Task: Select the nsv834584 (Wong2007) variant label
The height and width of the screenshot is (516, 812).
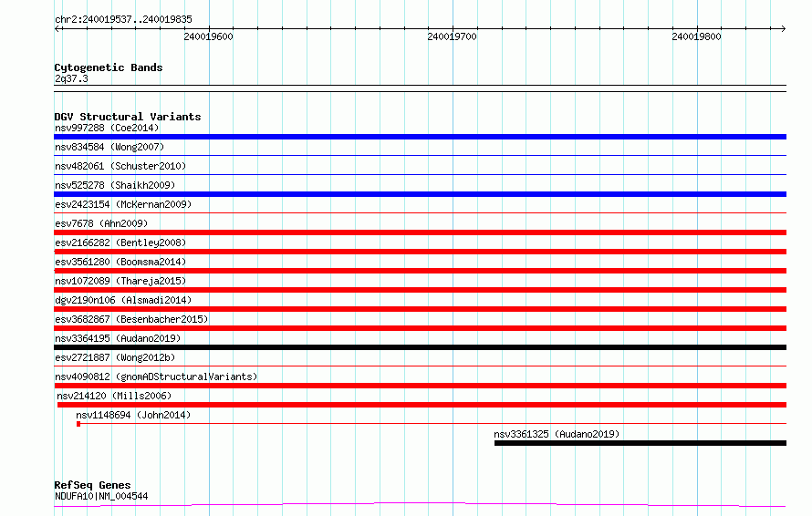Action: point(109,147)
